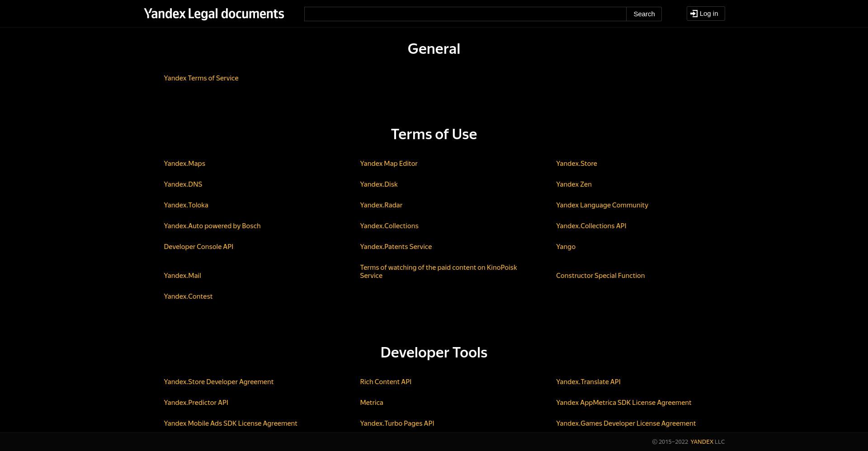Image resolution: width=868 pixels, height=451 pixels.
Task: Click the login arrow icon
Action: [x=694, y=14]
